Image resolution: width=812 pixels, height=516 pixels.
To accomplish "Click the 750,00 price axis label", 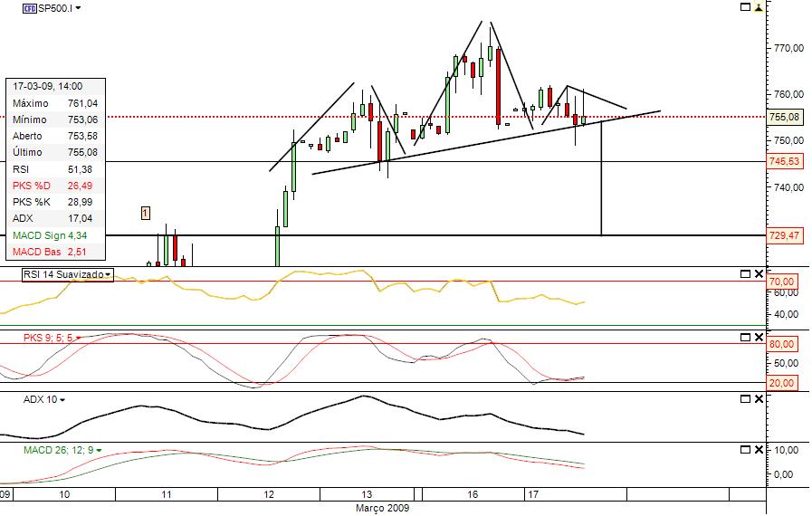I will [x=788, y=140].
